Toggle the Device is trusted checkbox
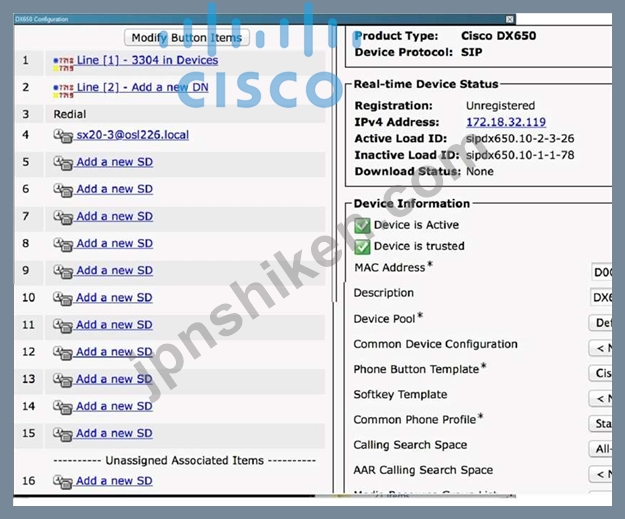Viewport: 625px width, 519px height. 362,247
